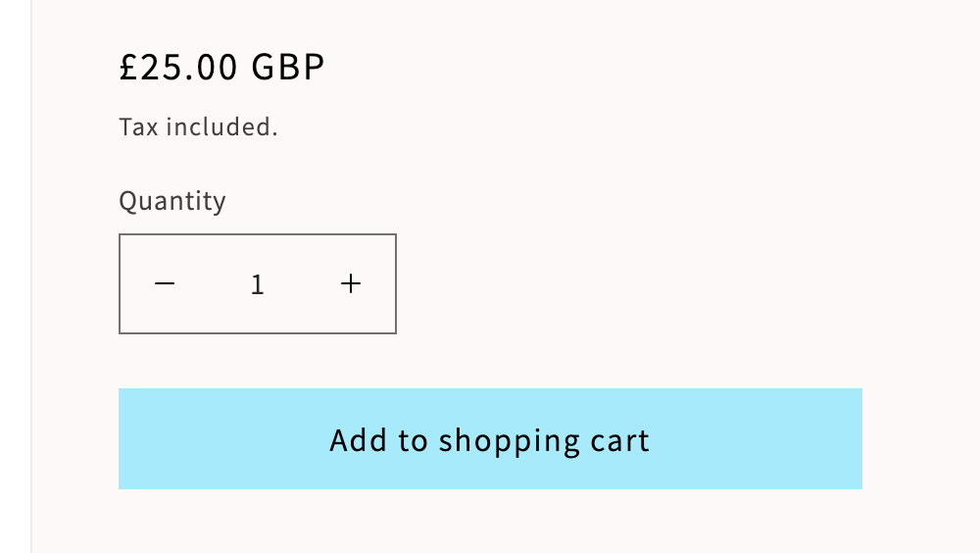Select the value '1' in quantity selector
980x553 pixels.
click(x=258, y=284)
